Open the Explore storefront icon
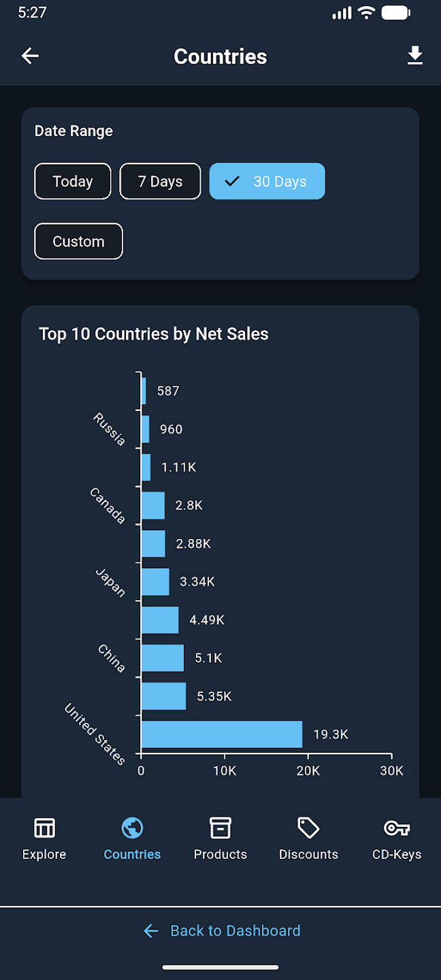This screenshot has width=441, height=980. (x=44, y=828)
